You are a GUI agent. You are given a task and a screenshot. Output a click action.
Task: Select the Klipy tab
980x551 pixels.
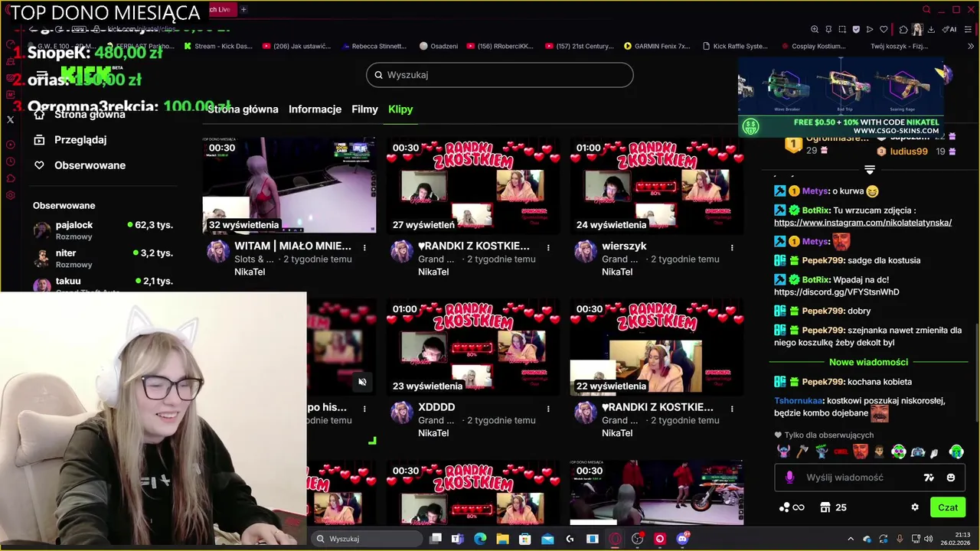(400, 109)
